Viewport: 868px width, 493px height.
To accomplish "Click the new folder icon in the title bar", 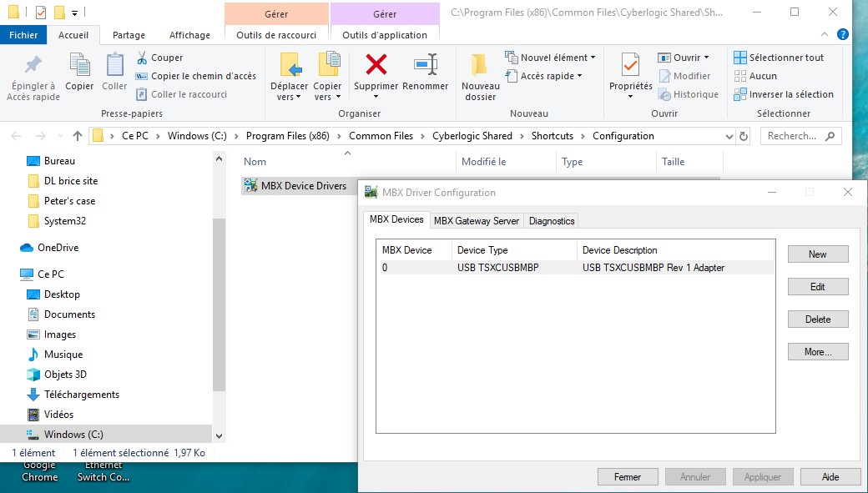I will click(59, 12).
